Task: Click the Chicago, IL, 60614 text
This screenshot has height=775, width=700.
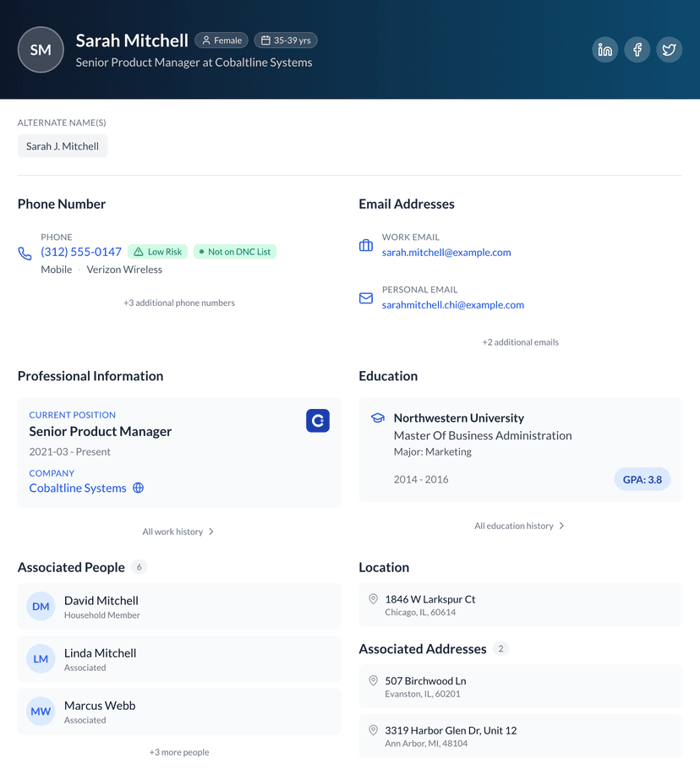Action: click(420, 612)
